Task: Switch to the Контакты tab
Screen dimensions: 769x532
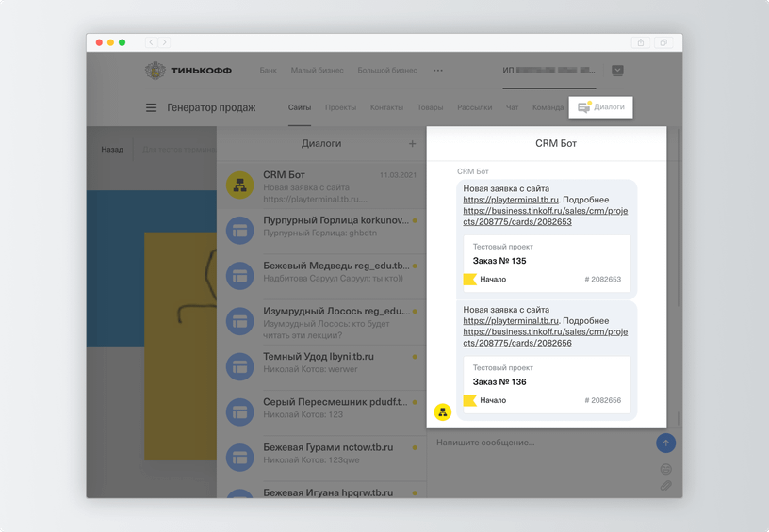Action: [386, 107]
